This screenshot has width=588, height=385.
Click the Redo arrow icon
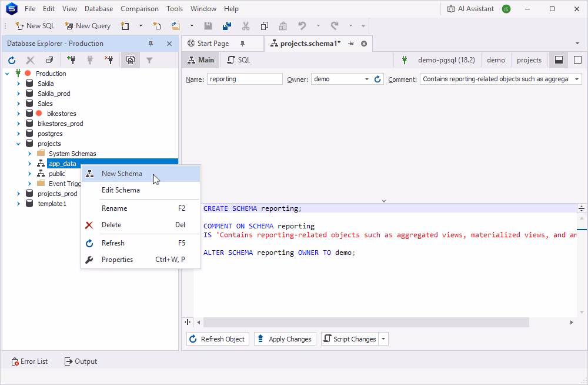tap(335, 26)
